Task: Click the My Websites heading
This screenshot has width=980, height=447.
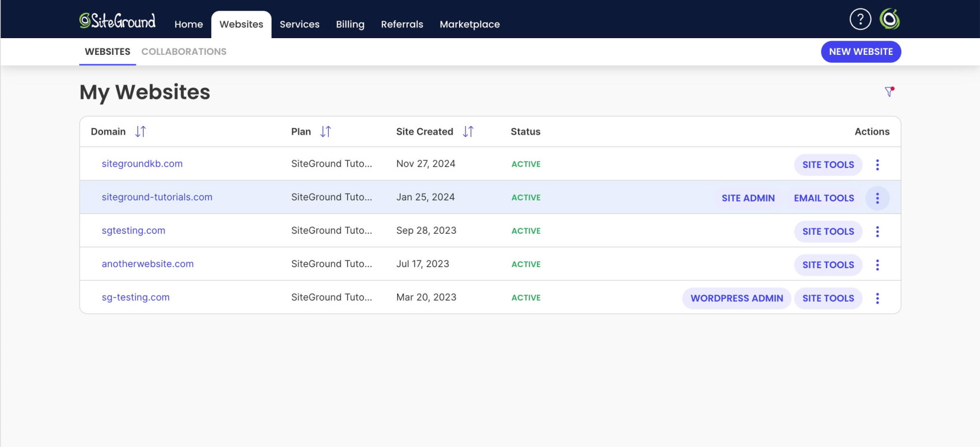Action: (145, 92)
